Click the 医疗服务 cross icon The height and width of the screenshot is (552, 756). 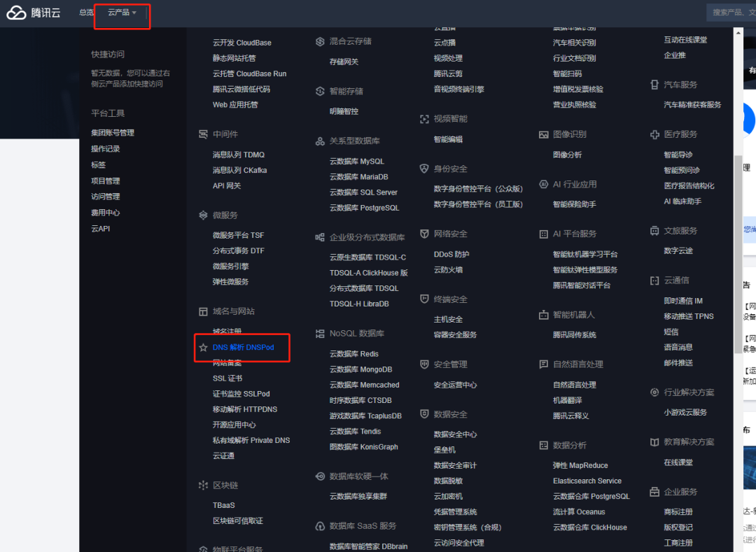tap(654, 134)
